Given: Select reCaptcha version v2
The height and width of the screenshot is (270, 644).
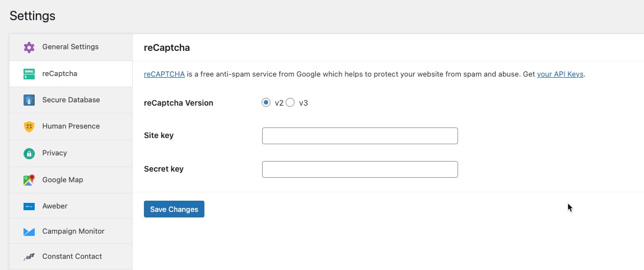Looking at the screenshot, I should click(x=266, y=103).
